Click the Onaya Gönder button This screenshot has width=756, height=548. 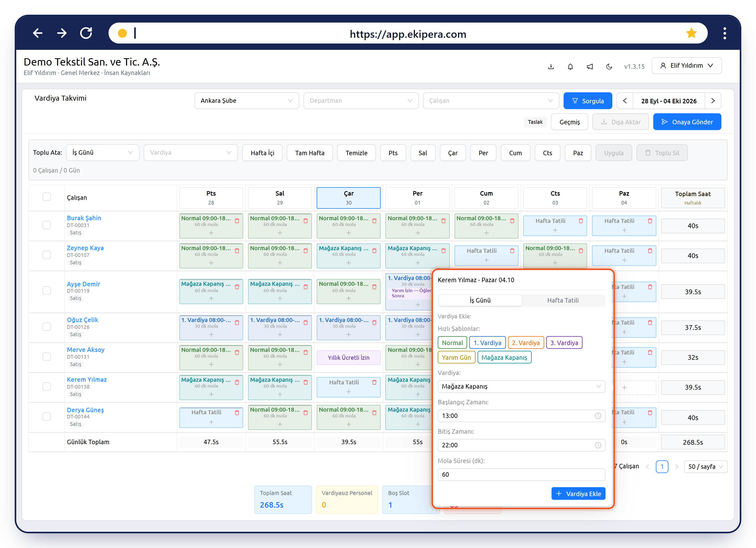tap(687, 122)
